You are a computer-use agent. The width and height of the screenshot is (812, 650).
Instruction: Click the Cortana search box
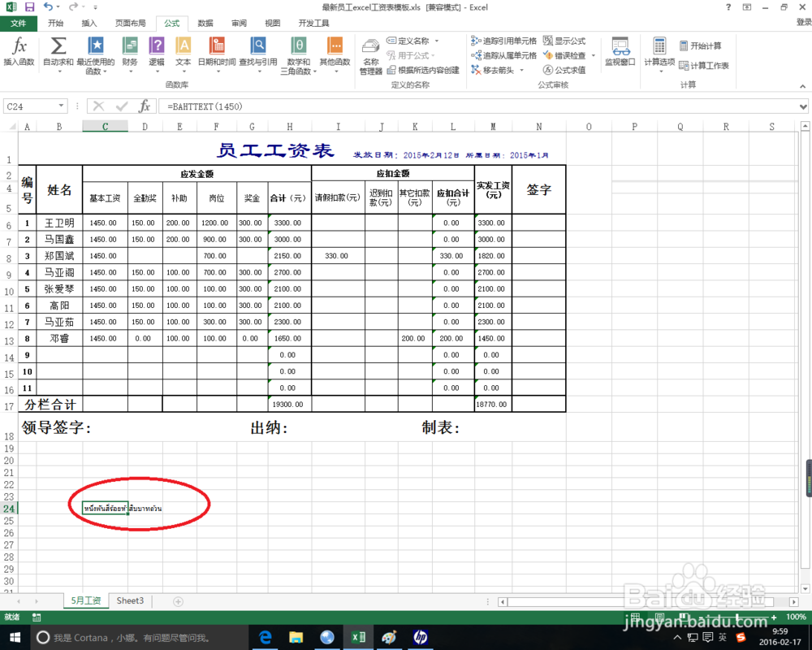coord(140,638)
